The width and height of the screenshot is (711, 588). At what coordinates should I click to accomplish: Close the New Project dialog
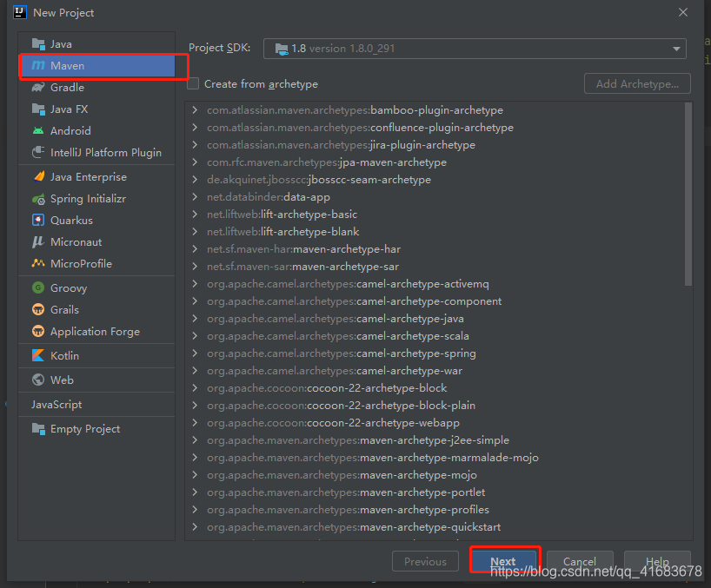683,12
